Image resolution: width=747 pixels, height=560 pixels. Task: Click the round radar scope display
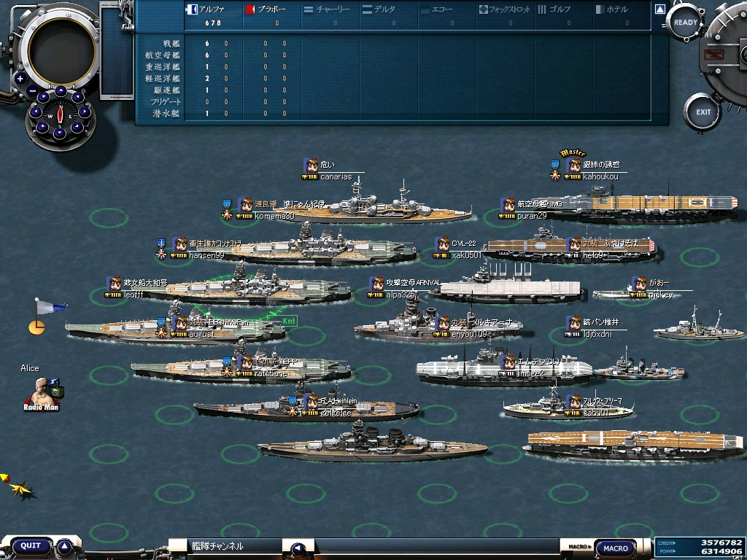tap(62, 51)
